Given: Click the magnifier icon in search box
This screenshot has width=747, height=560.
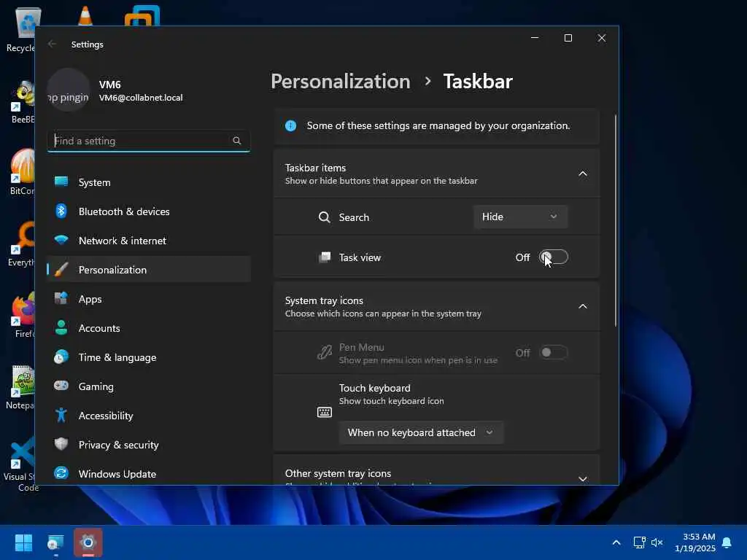Looking at the screenshot, I should (x=237, y=141).
